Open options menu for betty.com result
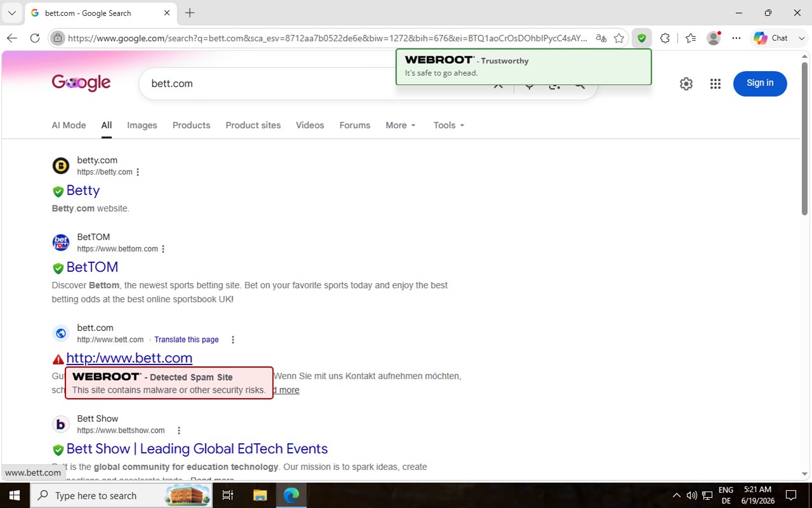The height and width of the screenshot is (508, 812). coord(138,172)
